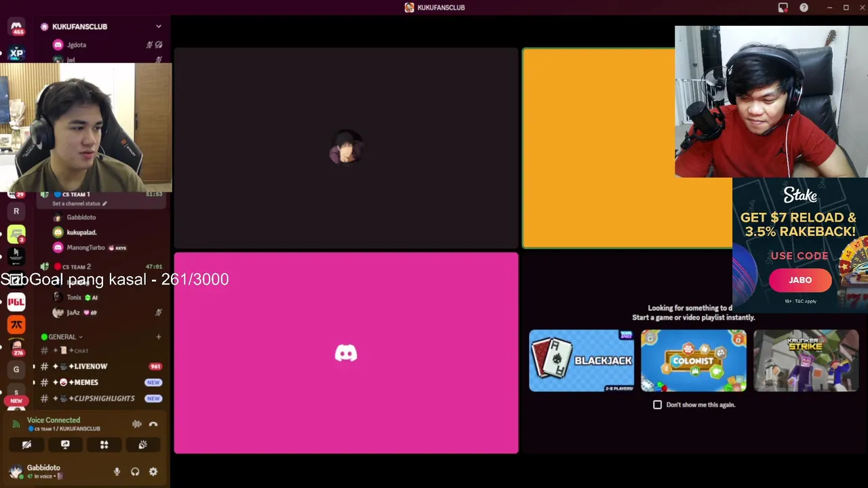Open Discord direct messages home icon
The image size is (868, 488).
pyautogui.click(x=16, y=27)
